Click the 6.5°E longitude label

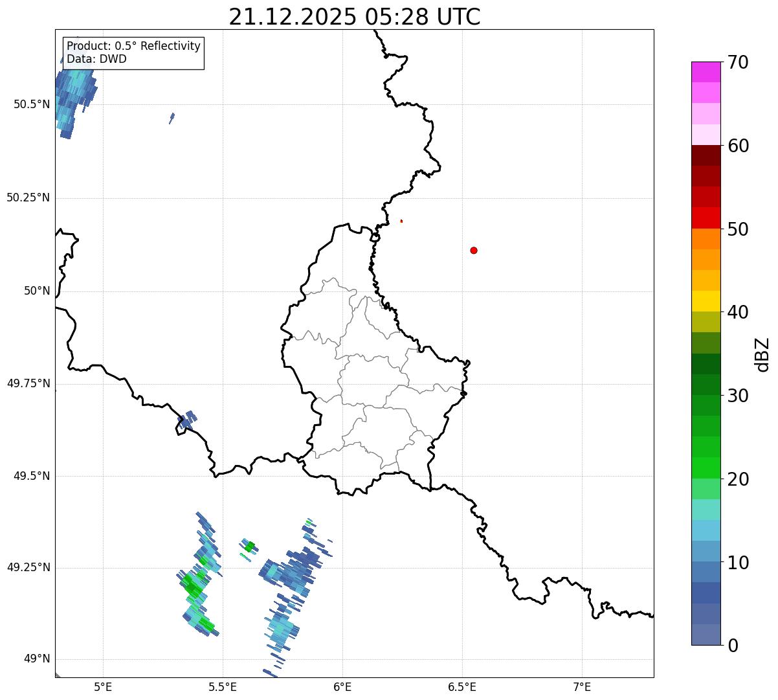point(462,687)
